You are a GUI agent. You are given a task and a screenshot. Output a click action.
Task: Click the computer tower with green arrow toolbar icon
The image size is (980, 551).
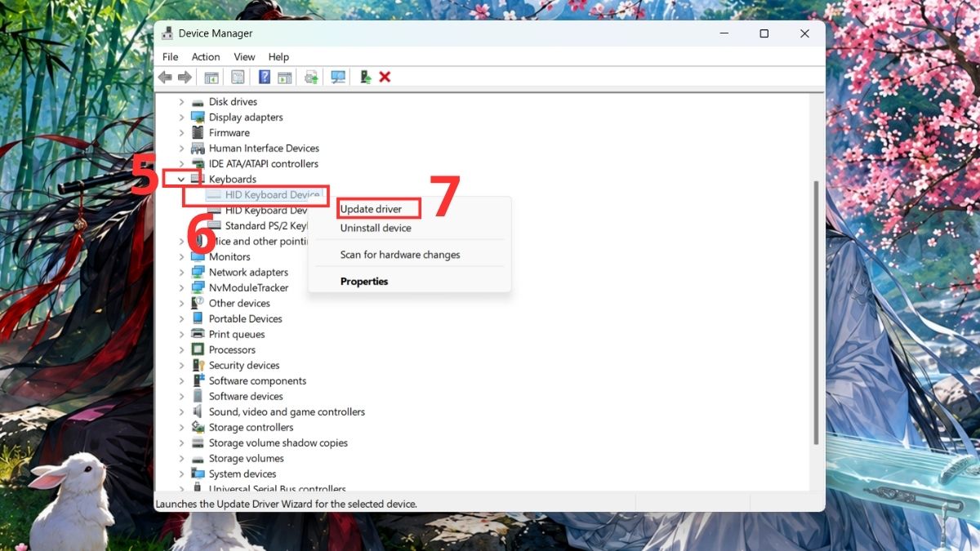[x=365, y=77]
